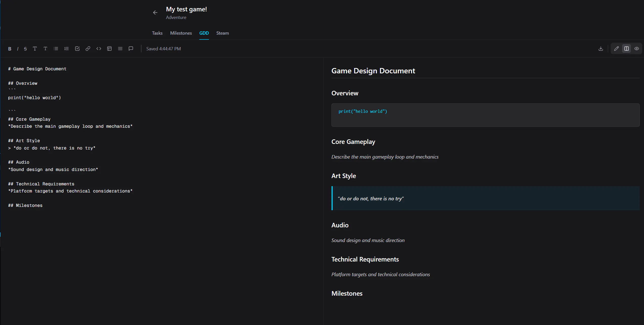Image resolution: width=644 pixels, height=325 pixels.
Task: Click "*Describe the main gameplay loop and mechanics*" in editor
Action: (x=70, y=126)
